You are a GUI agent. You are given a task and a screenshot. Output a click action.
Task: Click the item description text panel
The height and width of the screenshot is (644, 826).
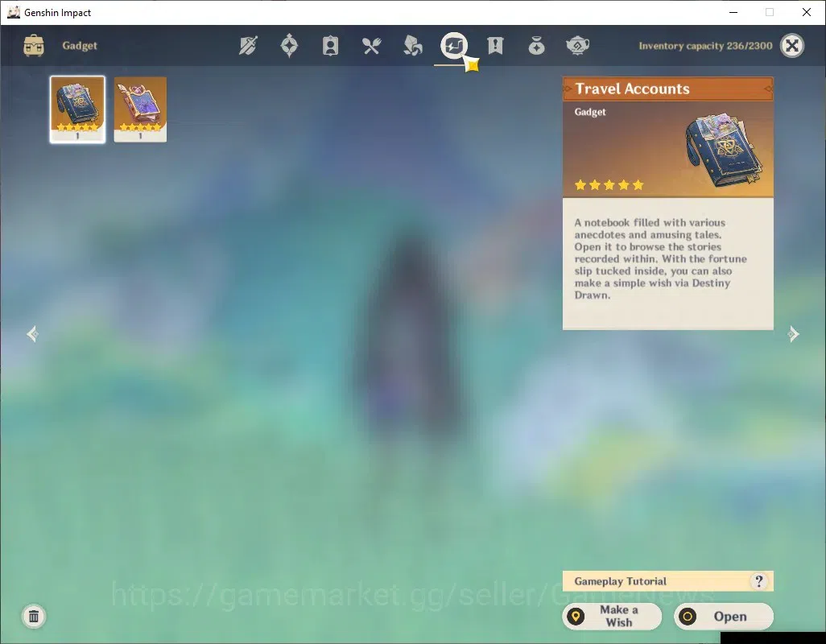[x=668, y=264]
